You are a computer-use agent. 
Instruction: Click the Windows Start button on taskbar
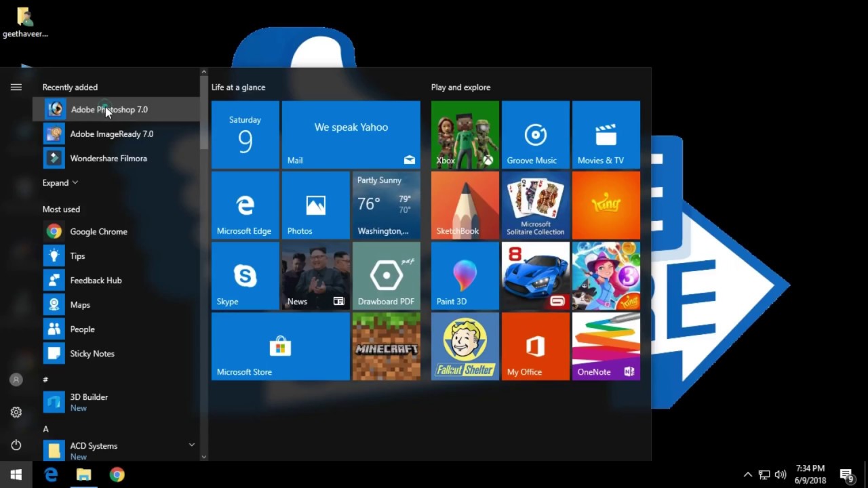(x=16, y=474)
